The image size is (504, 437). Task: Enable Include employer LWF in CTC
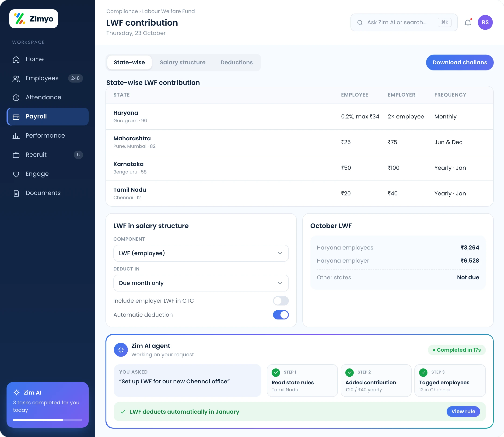[x=280, y=301]
